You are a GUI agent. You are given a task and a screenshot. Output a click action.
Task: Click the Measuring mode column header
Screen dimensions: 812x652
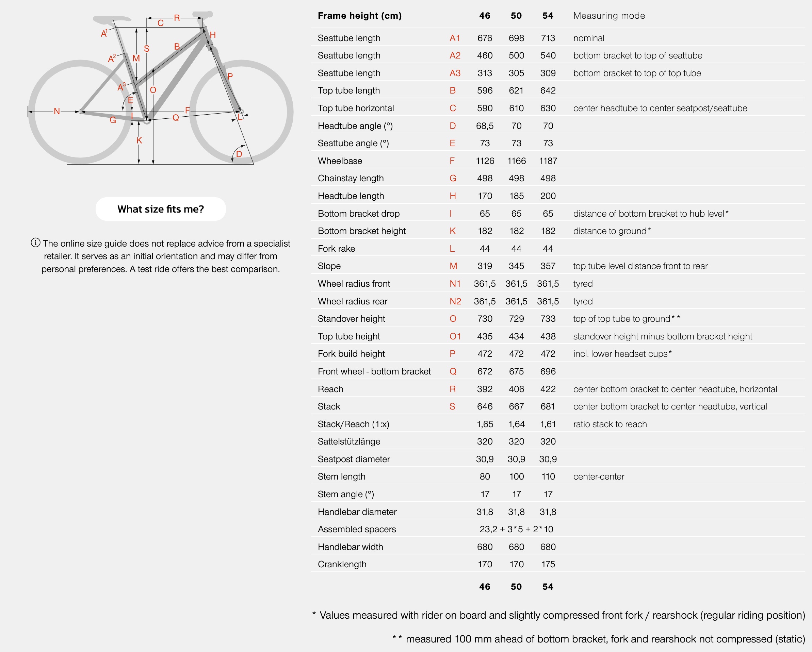(x=609, y=16)
